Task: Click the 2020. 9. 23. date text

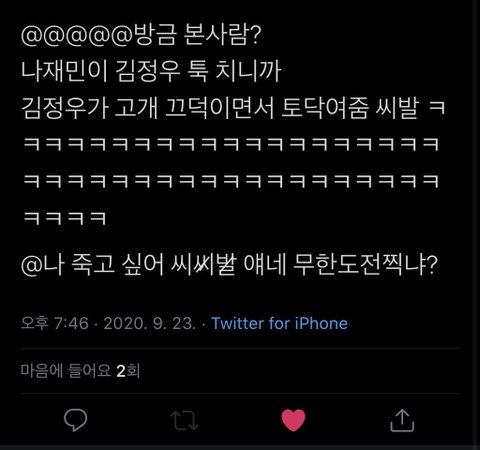Action: [x=149, y=323]
